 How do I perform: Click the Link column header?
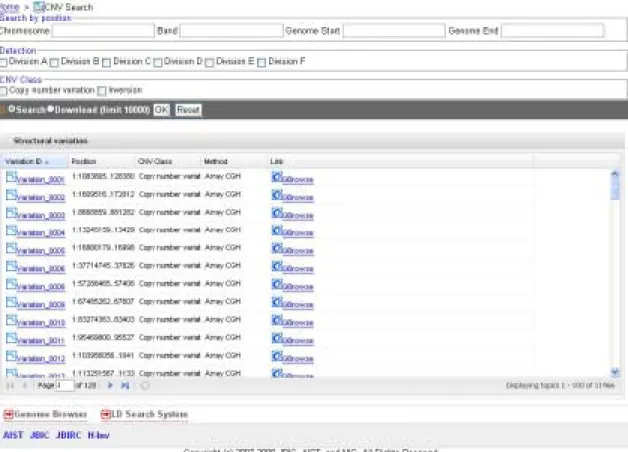tap(401, 161)
